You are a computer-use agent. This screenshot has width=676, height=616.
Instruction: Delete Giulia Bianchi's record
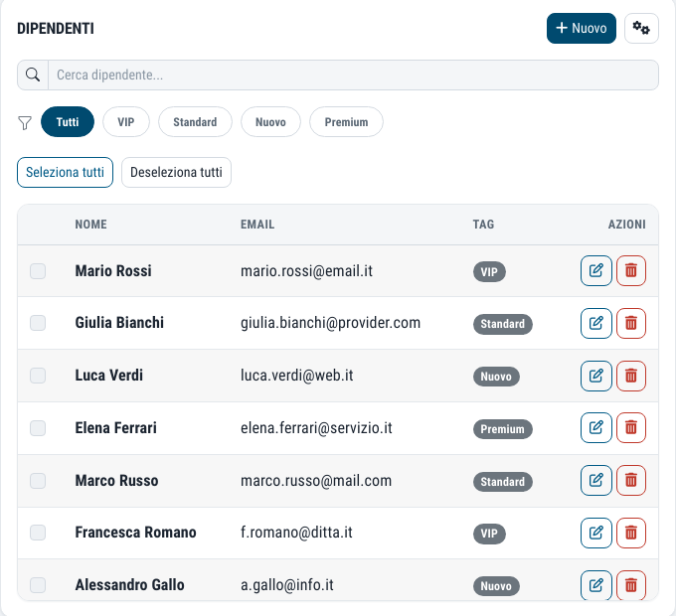[x=630, y=323]
